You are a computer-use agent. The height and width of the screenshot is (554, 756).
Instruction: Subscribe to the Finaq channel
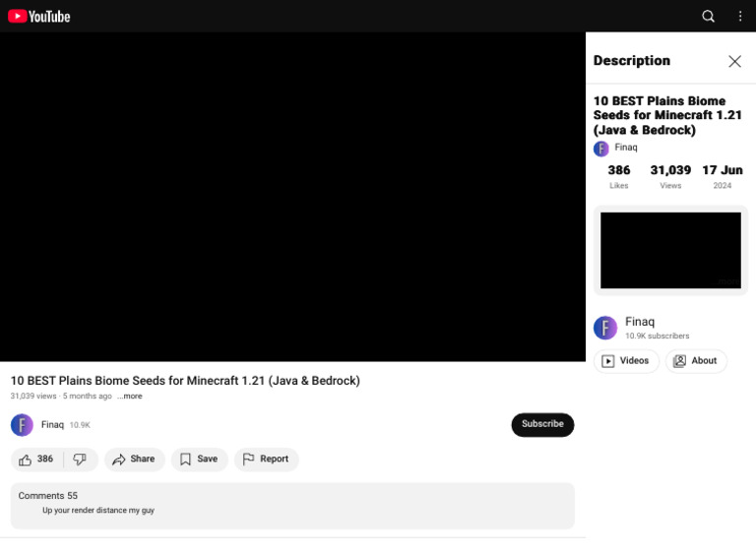[542, 424]
